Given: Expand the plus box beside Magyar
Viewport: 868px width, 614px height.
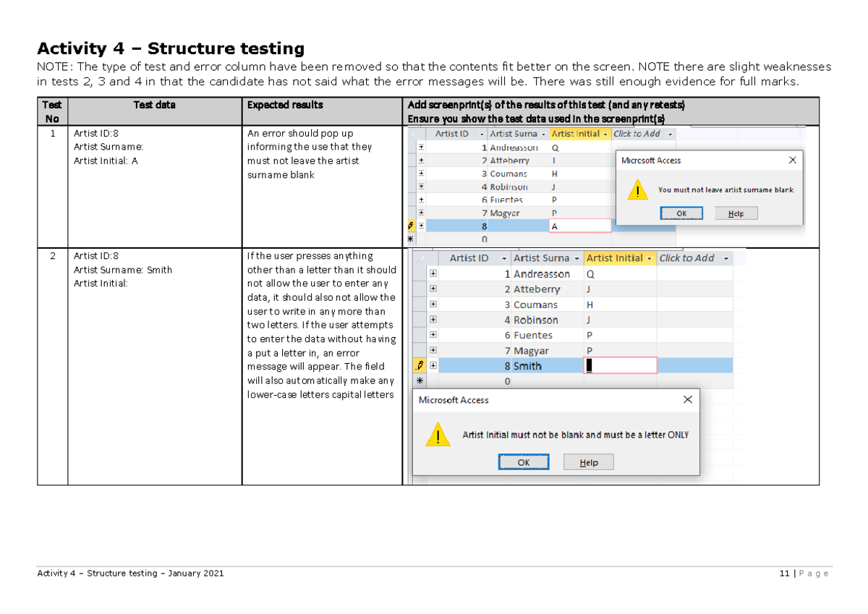Looking at the screenshot, I should (x=433, y=350).
